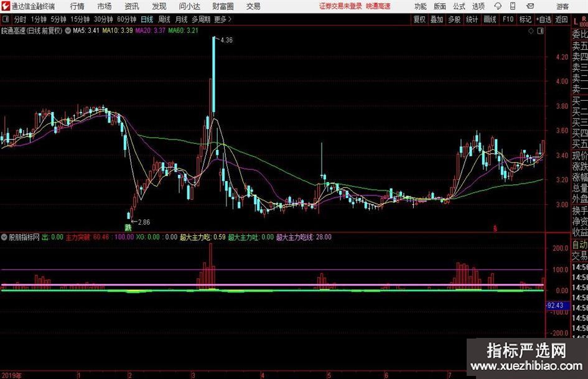
Task: Open the customer service headset icon
Action: [x=498, y=6]
